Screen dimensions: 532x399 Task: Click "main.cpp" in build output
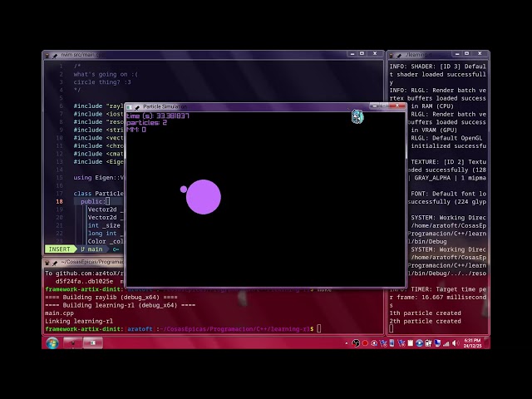point(59,313)
